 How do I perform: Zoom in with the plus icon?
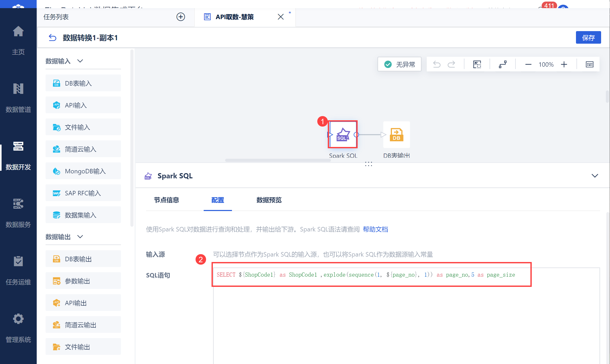point(564,64)
